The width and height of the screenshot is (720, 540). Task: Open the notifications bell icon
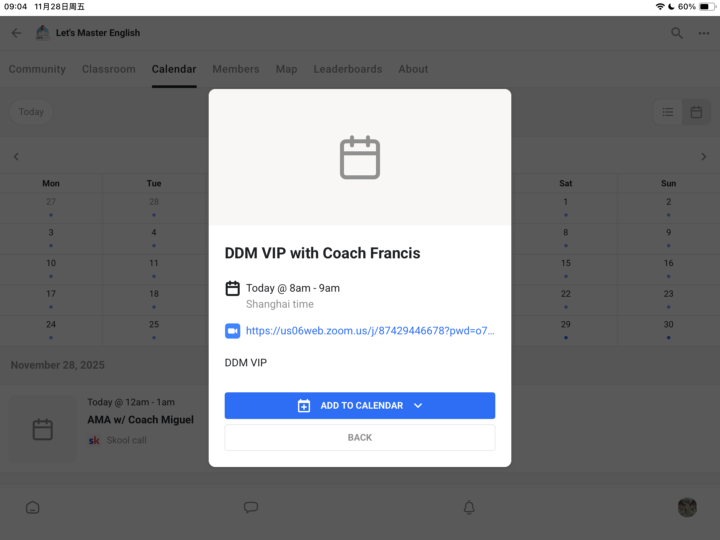pyautogui.click(x=469, y=508)
